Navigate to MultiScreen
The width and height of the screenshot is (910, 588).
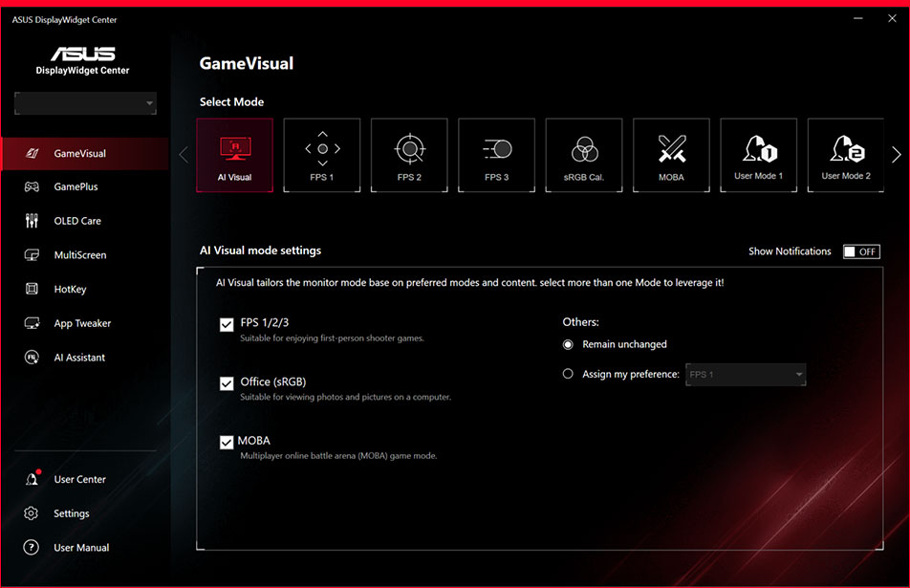[x=80, y=255]
